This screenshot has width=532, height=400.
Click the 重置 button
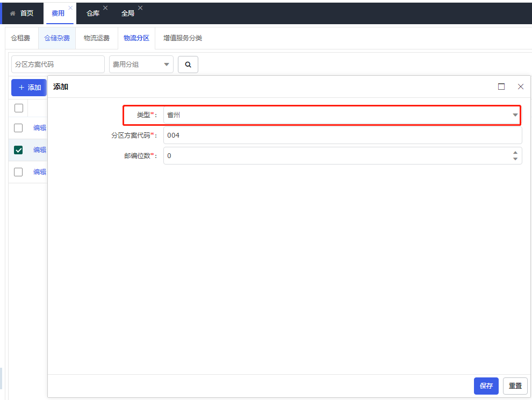(515, 385)
